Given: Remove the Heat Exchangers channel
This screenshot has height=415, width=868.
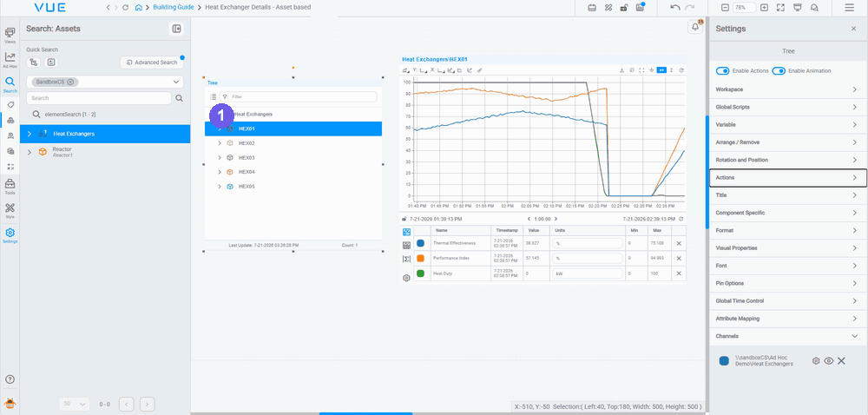Looking at the screenshot, I should point(841,361).
